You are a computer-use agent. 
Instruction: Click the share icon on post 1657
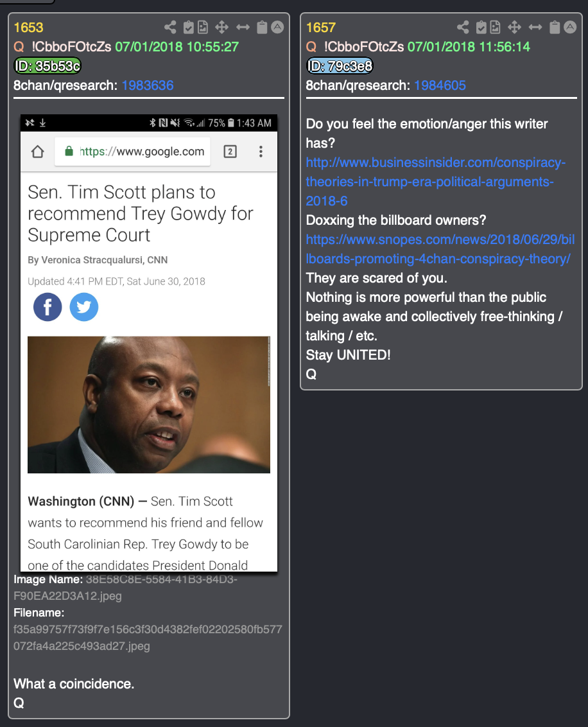(462, 28)
